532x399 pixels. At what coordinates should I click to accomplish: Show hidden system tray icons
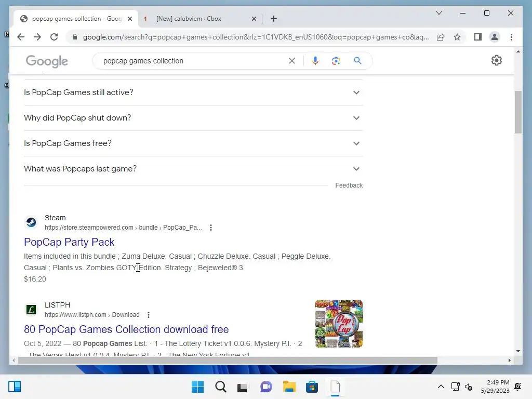pos(441,387)
